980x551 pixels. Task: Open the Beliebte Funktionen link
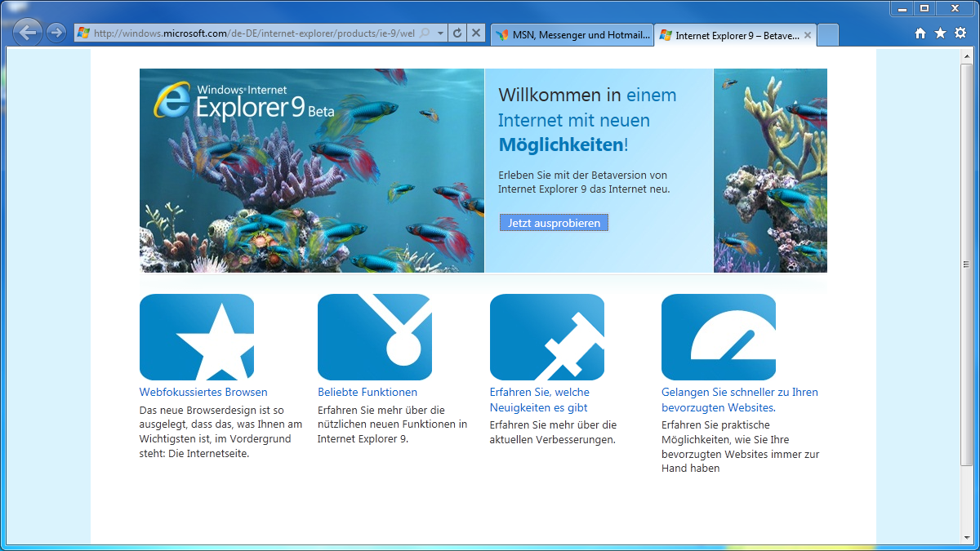367,393
